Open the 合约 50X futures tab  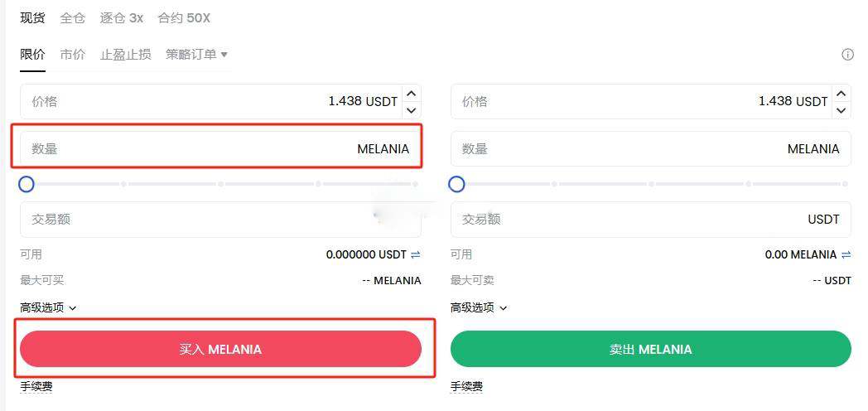point(184,17)
